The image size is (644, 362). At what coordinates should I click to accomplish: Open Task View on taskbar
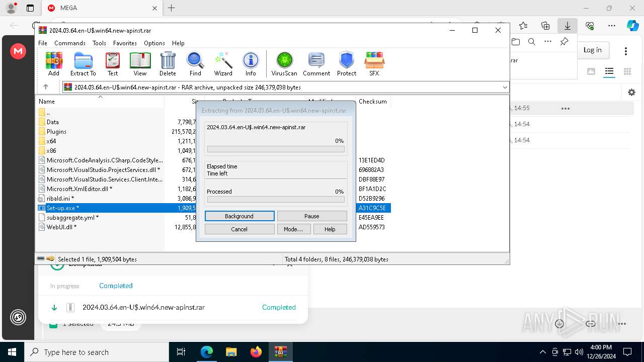tap(182, 352)
